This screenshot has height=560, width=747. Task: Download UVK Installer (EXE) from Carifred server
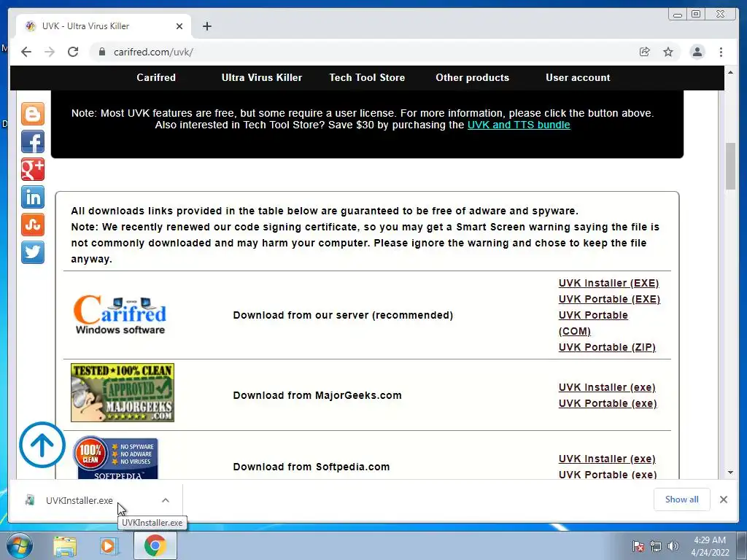[608, 284]
